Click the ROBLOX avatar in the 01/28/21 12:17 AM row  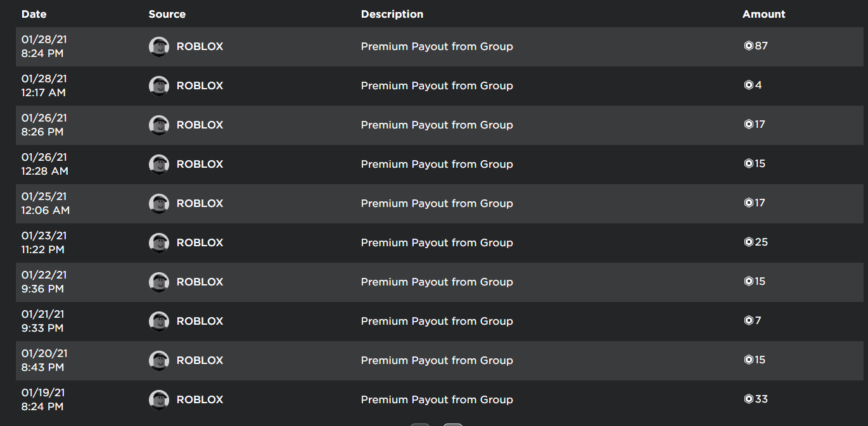coord(159,86)
